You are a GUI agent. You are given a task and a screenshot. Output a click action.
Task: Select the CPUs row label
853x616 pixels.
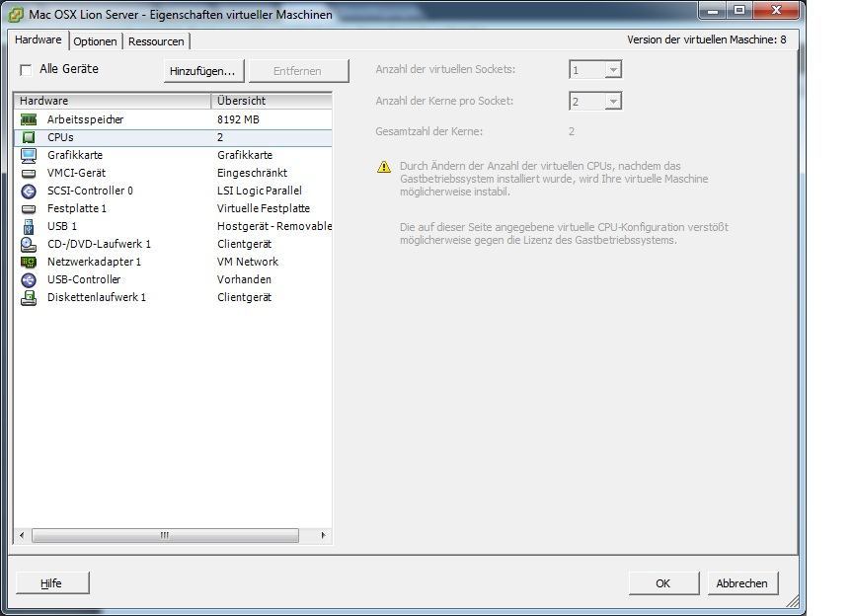click(x=60, y=137)
